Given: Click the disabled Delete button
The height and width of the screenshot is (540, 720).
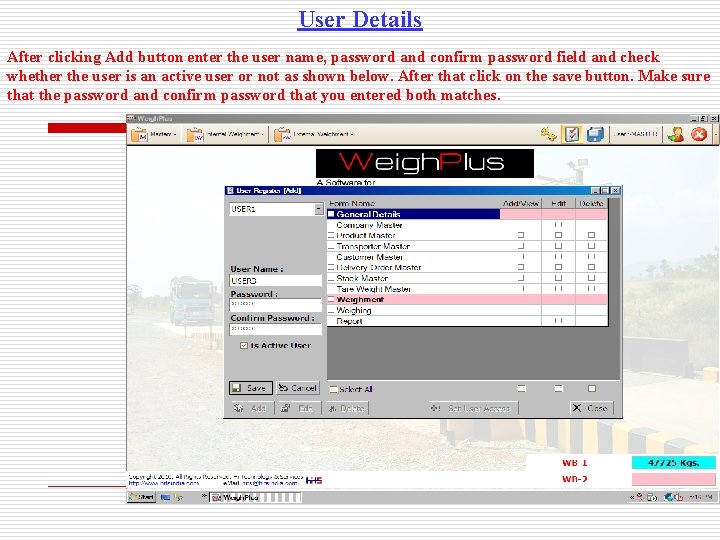Looking at the screenshot, I should click(347, 408).
